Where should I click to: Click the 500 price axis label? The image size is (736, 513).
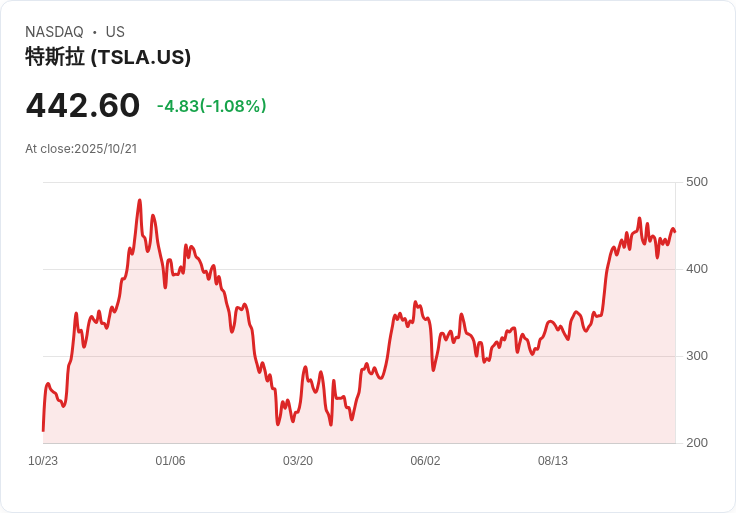coord(697,182)
